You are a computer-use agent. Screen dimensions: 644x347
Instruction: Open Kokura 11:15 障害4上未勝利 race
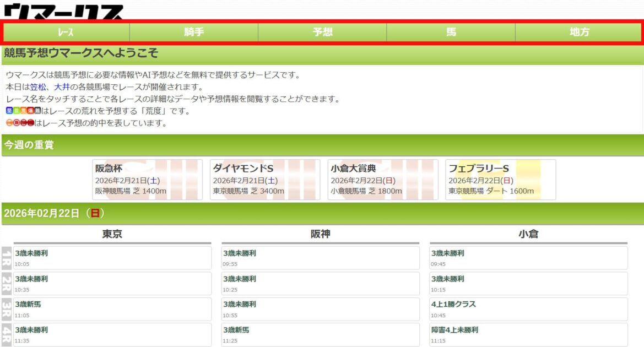pyautogui.click(x=528, y=334)
